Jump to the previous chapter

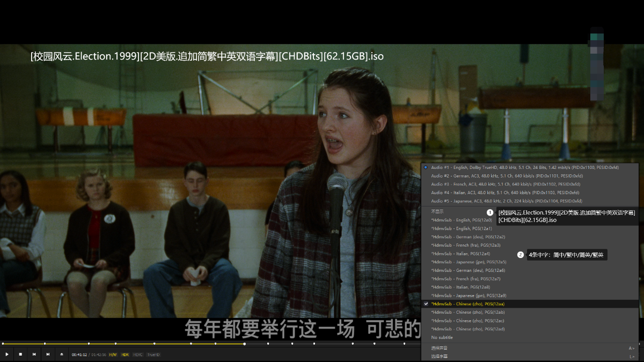coord(34,354)
